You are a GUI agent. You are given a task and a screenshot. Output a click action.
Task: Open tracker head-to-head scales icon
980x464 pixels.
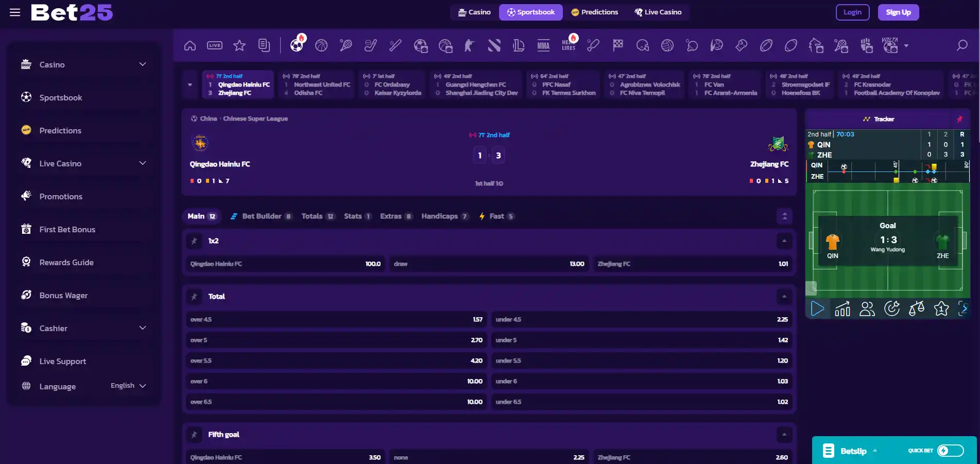pyautogui.click(x=917, y=308)
